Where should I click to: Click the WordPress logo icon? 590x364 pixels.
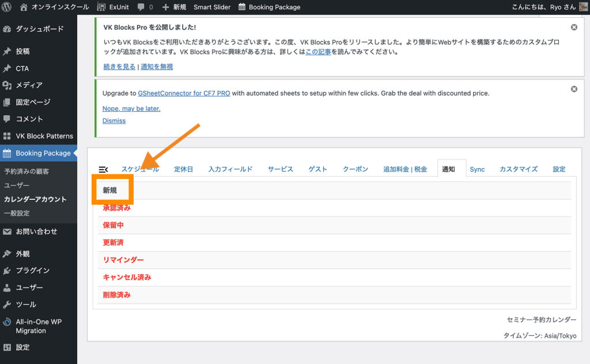coord(7,7)
